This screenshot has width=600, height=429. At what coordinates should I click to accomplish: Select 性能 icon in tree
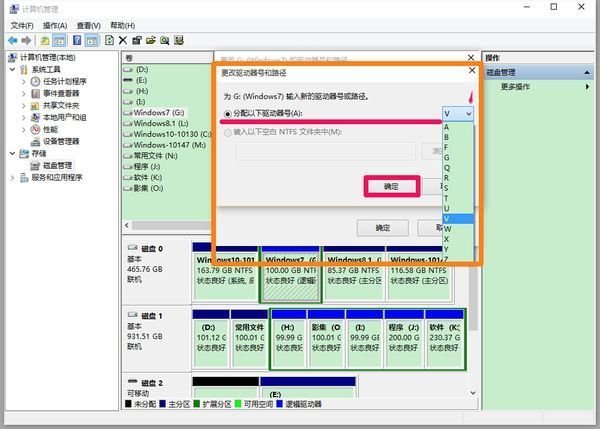tap(35, 129)
